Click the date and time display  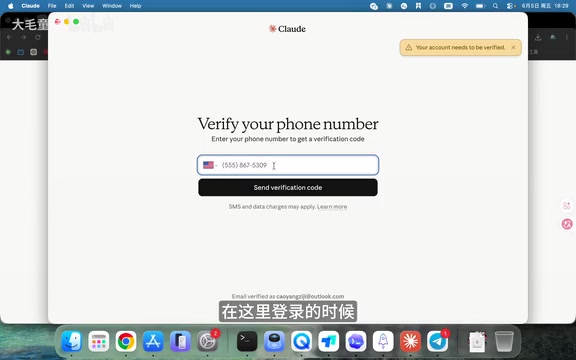click(x=545, y=6)
